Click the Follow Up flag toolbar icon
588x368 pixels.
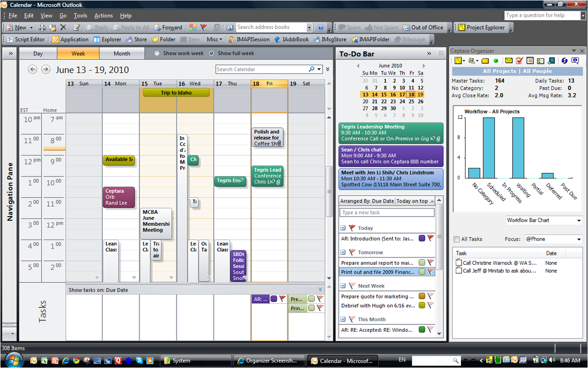[203, 28]
